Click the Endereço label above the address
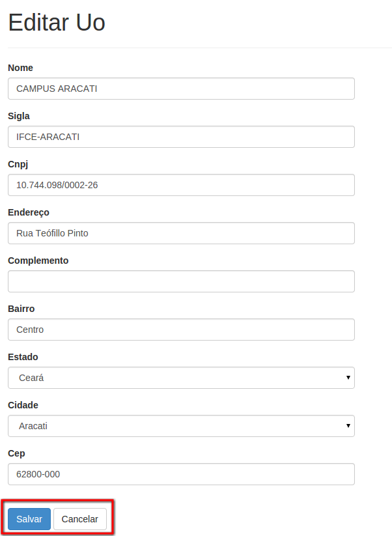392x536 pixels. pos(29,212)
